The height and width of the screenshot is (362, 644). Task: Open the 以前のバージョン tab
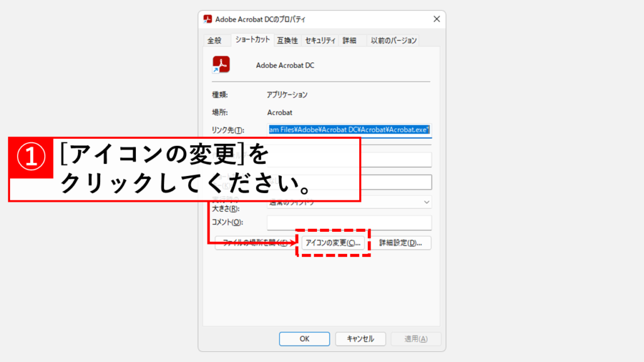(x=393, y=40)
